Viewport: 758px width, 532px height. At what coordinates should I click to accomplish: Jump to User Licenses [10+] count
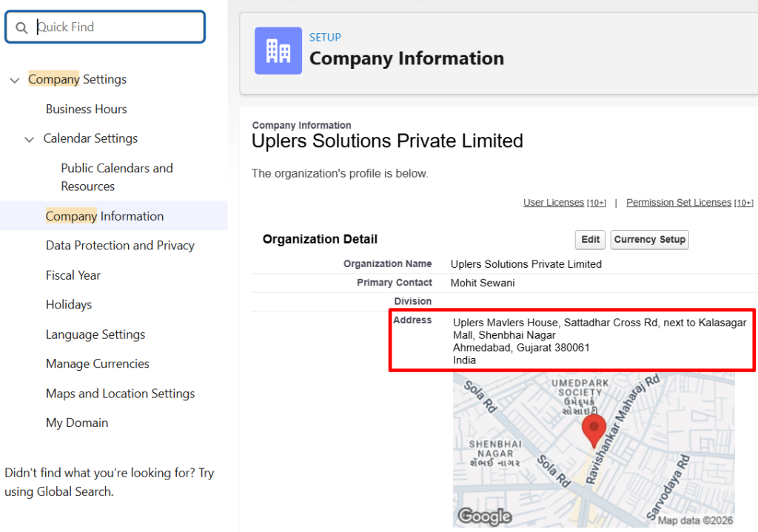(596, 203)
